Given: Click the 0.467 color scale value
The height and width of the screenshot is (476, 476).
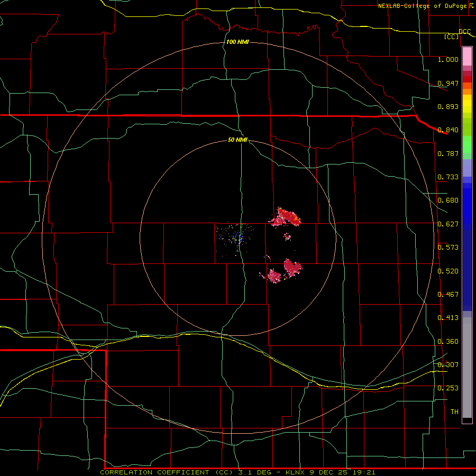Looking at the screenshot, I should click(448, 294).
